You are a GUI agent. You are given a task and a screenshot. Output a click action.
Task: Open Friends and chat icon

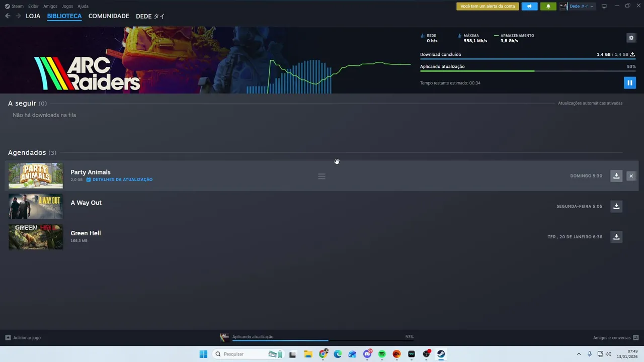(x=636, y=338)
